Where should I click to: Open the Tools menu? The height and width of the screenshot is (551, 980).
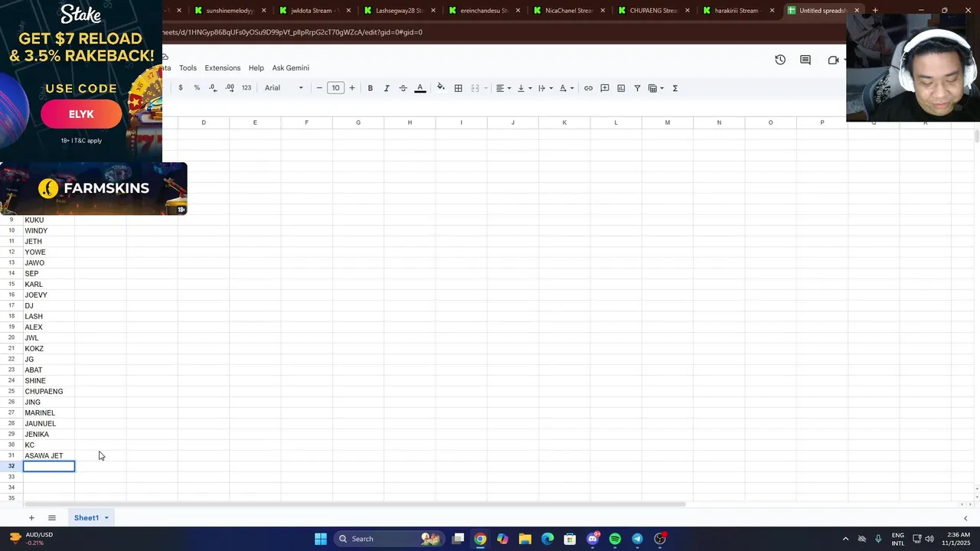click(188, 68)
